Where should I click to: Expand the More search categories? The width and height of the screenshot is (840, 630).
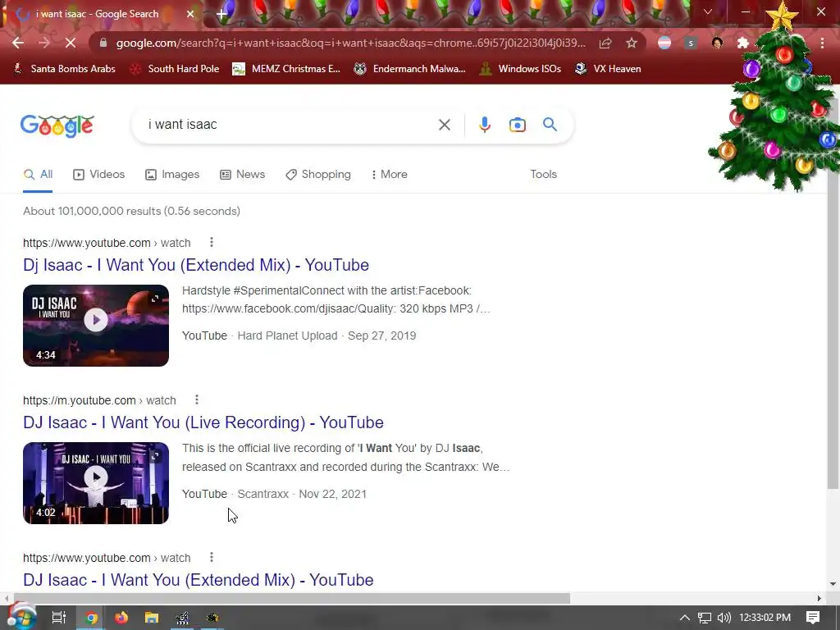tap(390, 175)
